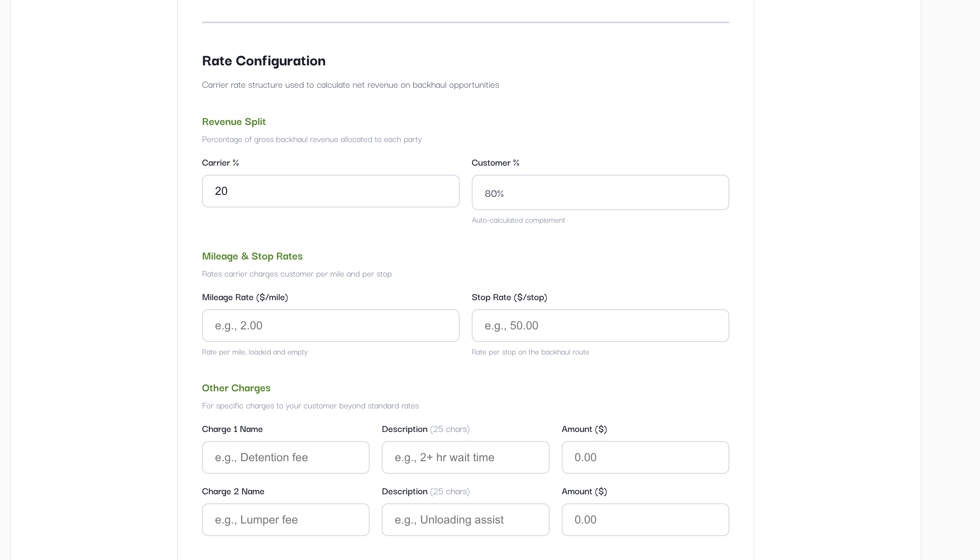Select the Unloading assist description field
980x560 pixels.
tap(465, 519)
